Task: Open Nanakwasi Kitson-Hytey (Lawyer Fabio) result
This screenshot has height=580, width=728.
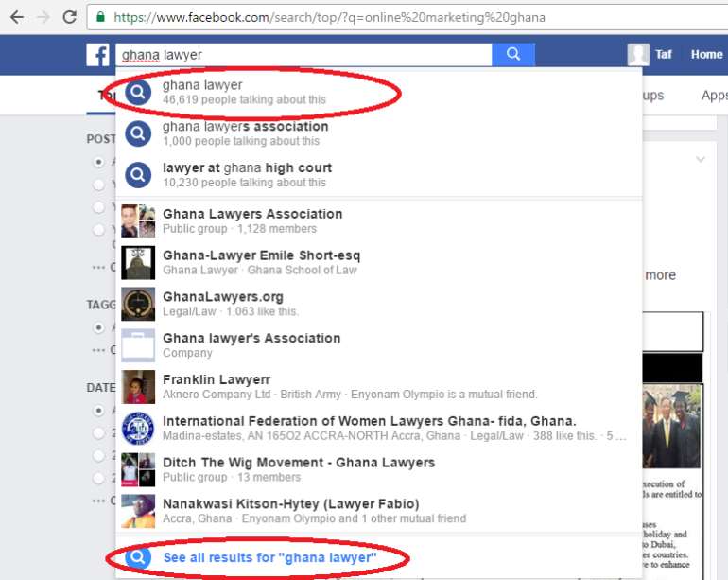Action: click(x=379, y=511)
